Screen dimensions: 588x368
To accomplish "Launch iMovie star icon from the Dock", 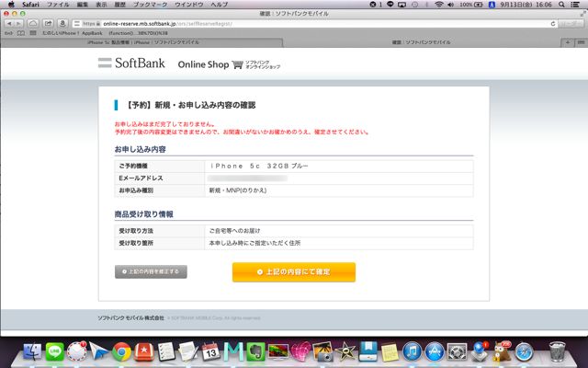I will pos(345,351).
